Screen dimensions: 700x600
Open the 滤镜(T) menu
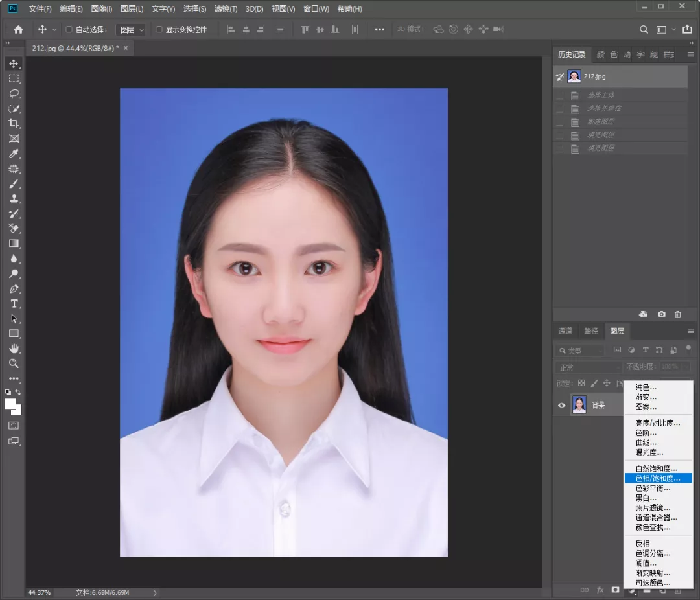click(x=226, y=9)
